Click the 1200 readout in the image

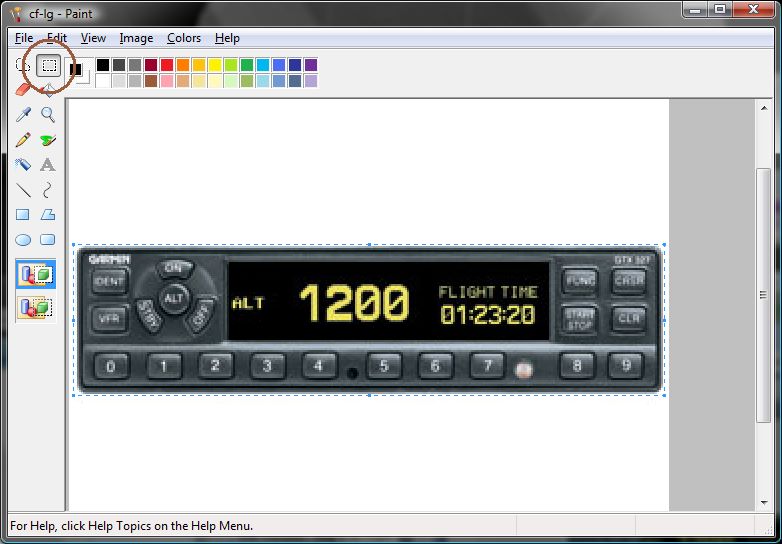tap(354, 303)
